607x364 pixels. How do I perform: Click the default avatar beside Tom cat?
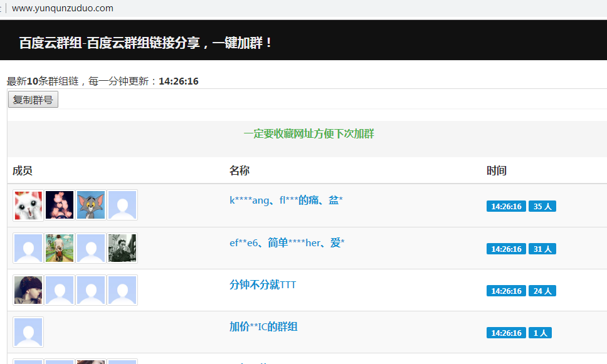(x=122, y=205)
